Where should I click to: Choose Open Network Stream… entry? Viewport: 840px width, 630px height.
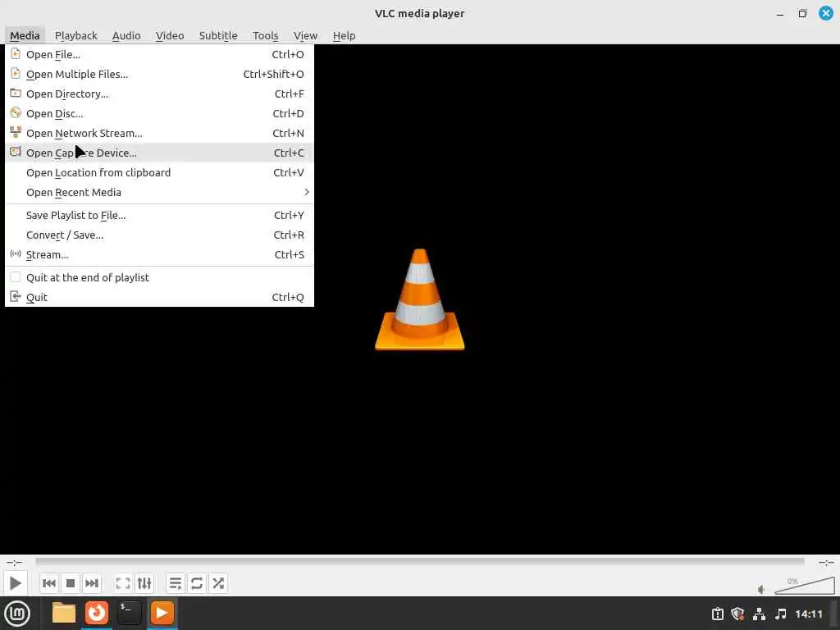[159, 133]
